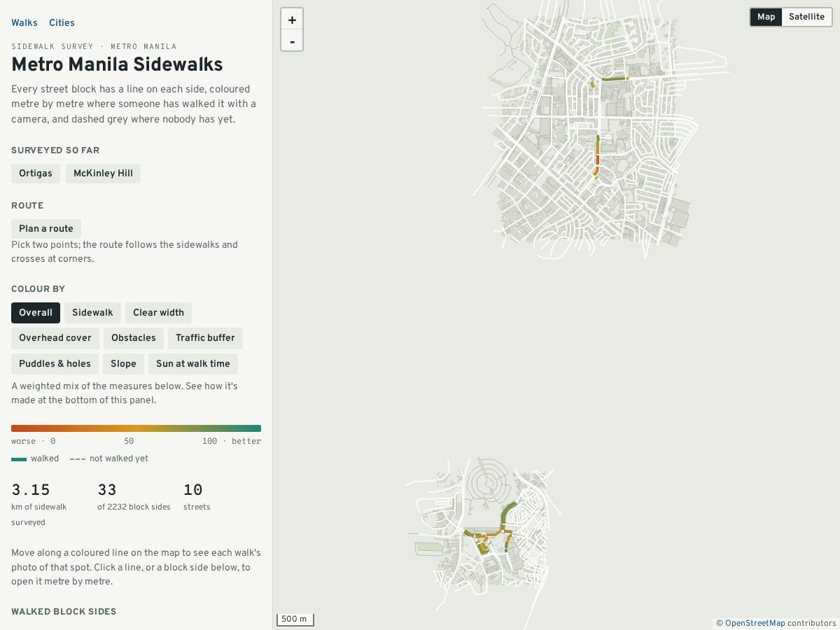Image resolution: width=840 pixels, height=630 pixels.
Task: Click the dashed not walked yet legend
Action: (x=109, y=459)
